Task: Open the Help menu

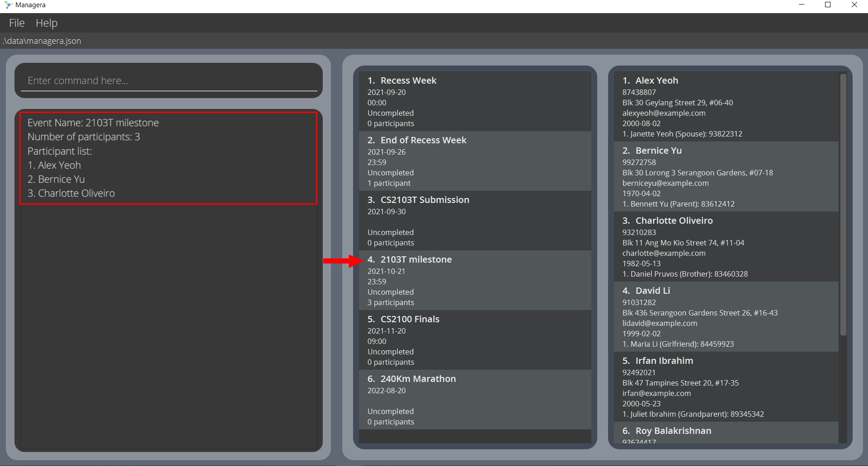Action: 47,23
